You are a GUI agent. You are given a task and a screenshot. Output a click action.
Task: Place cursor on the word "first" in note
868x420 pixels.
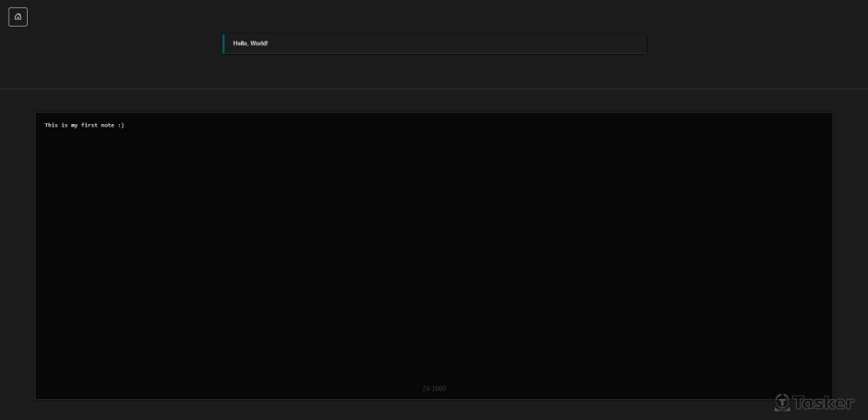click(89, 125)
